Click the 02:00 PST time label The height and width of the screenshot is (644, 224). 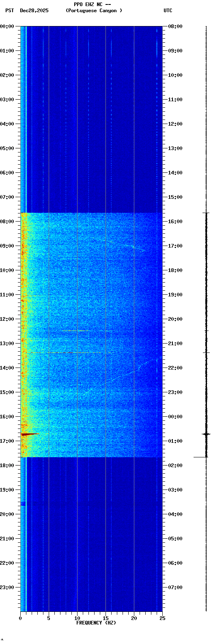pos(7,75)
